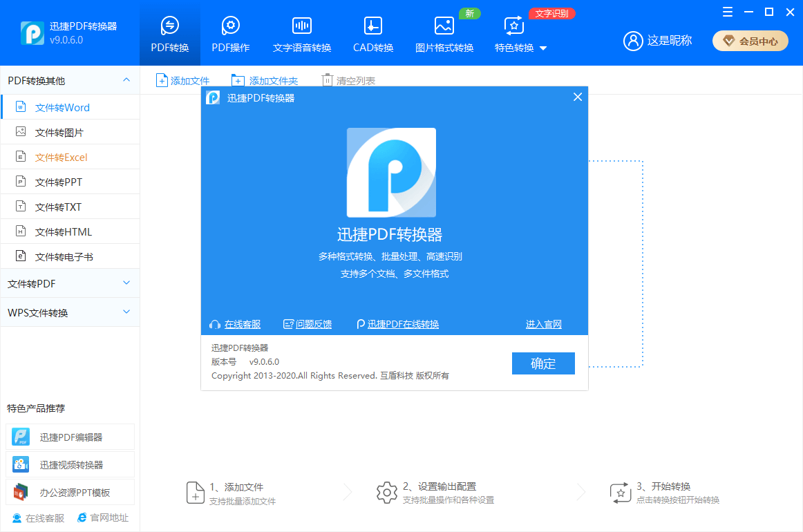803x532 pixels.
Task: Open 办公资源PPT模板 recommended product
Action: (70, 492)
